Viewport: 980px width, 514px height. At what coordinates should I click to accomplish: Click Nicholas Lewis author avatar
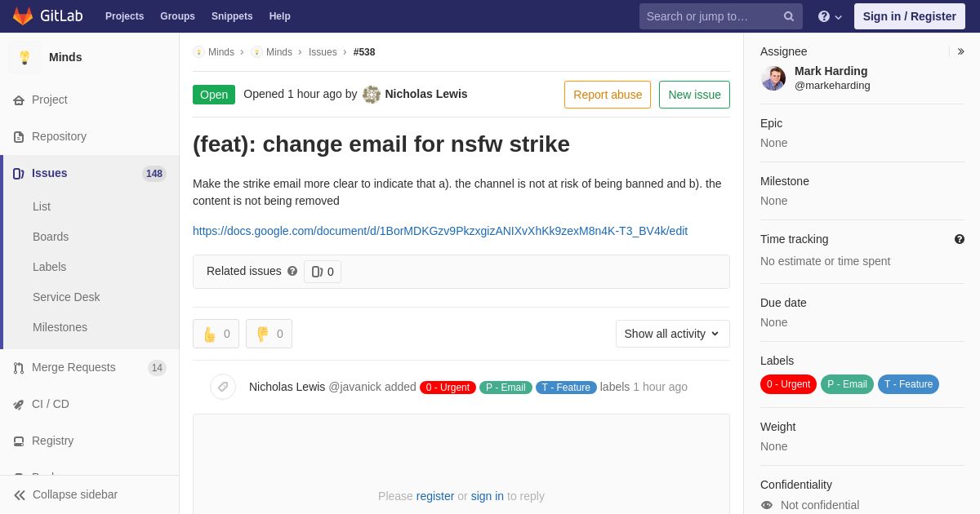point(372,95)
